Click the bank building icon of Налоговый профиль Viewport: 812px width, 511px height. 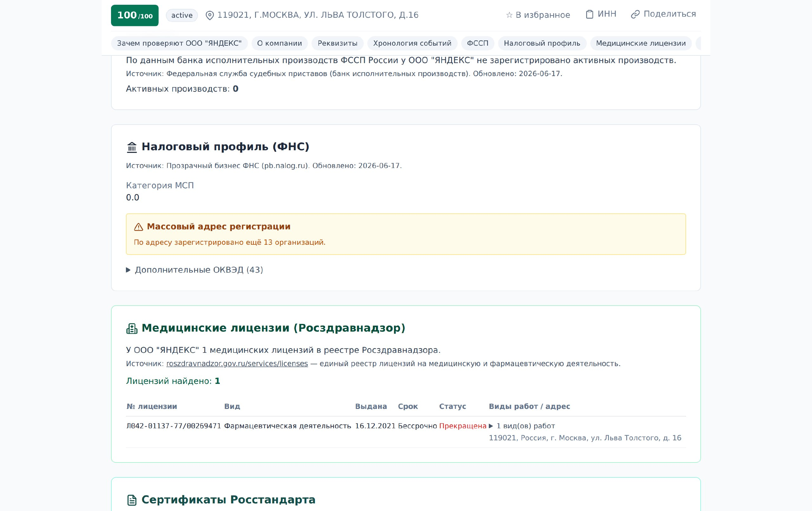click(132, 147)
